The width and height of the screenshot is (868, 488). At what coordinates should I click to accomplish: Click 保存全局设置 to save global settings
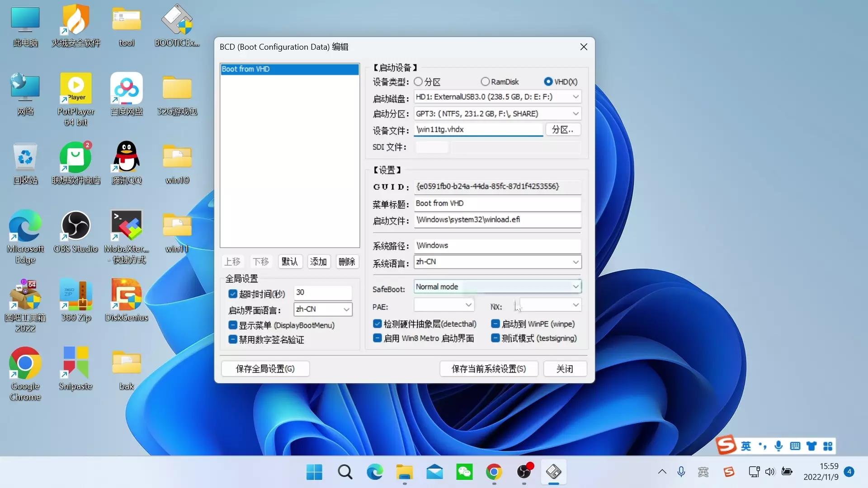[x=265, y=369]
